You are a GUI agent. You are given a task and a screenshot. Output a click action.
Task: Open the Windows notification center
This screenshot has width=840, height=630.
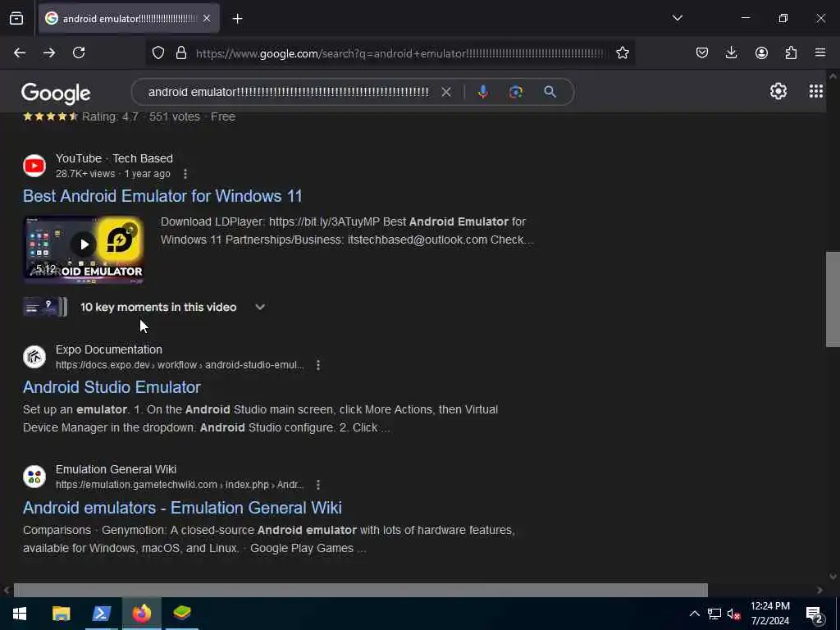pyautogui.click(x=815, y=614)
